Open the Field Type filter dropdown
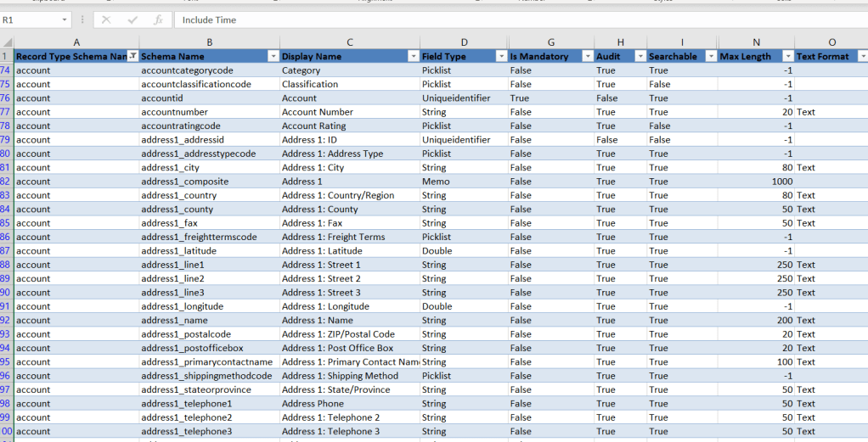Screen dimensions: 868x442 point(500,56)
